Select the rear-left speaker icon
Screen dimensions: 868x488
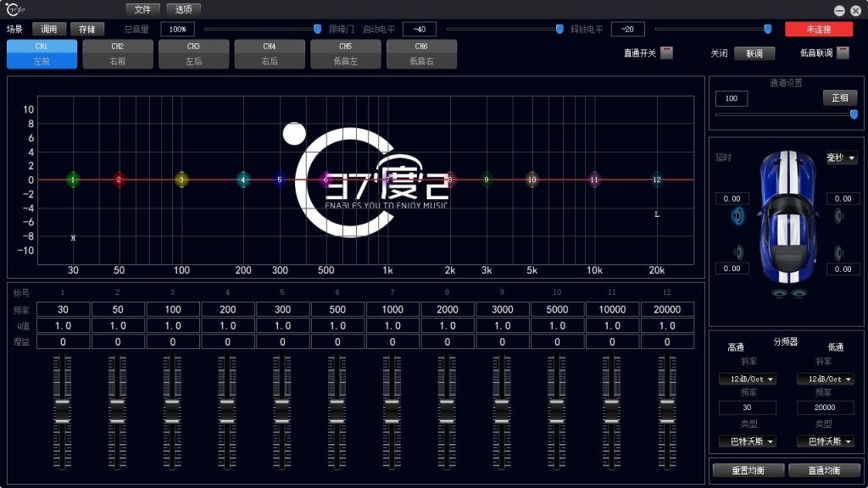click(738, 252)
